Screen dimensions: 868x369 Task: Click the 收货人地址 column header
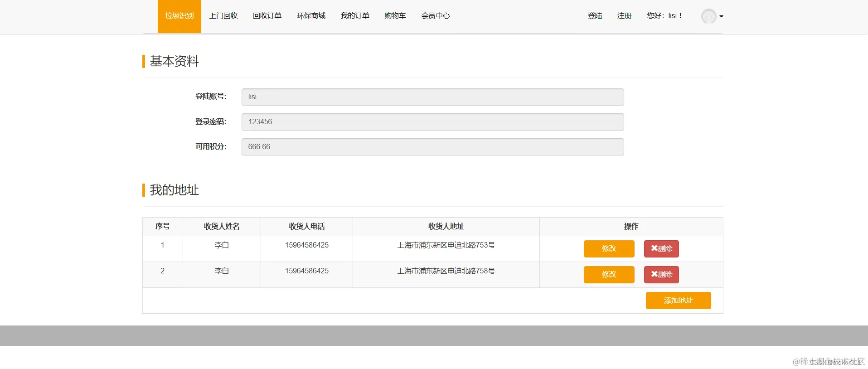coord(446,227)
